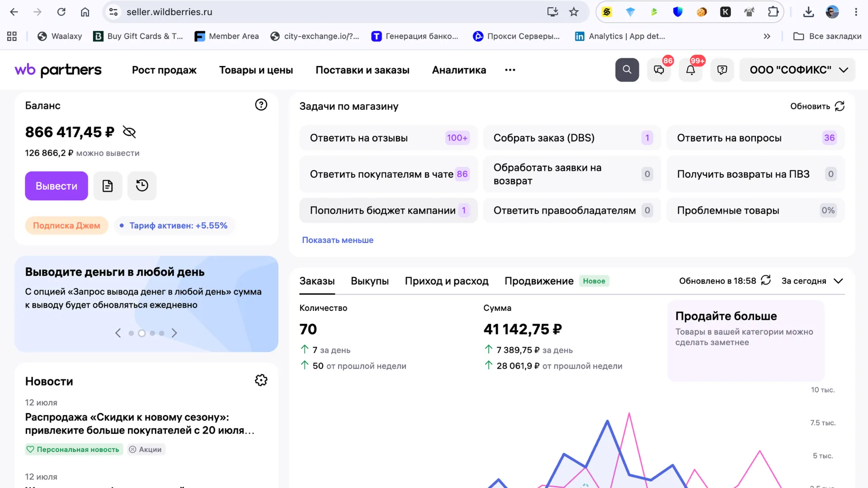Open chats icon with 86 badge
The height and width of the screenshot is (488, 868).
pyautogui.click(x=659, y=70)
